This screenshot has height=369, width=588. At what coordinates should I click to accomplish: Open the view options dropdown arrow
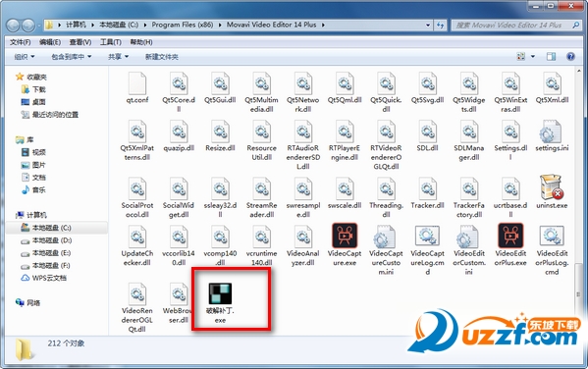coord(532,57)
